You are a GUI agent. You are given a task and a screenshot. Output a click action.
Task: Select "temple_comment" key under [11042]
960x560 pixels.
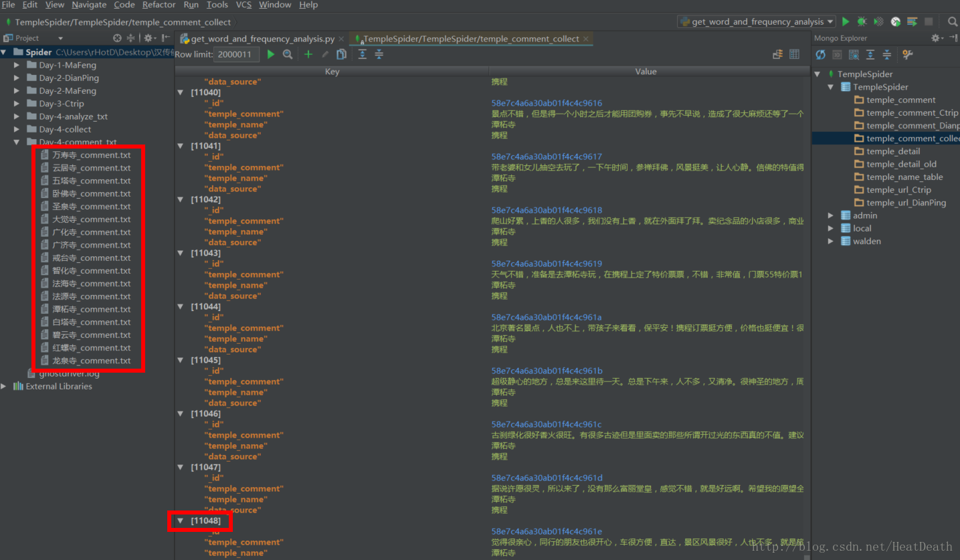pyautogui.click(x=244, y=221)
